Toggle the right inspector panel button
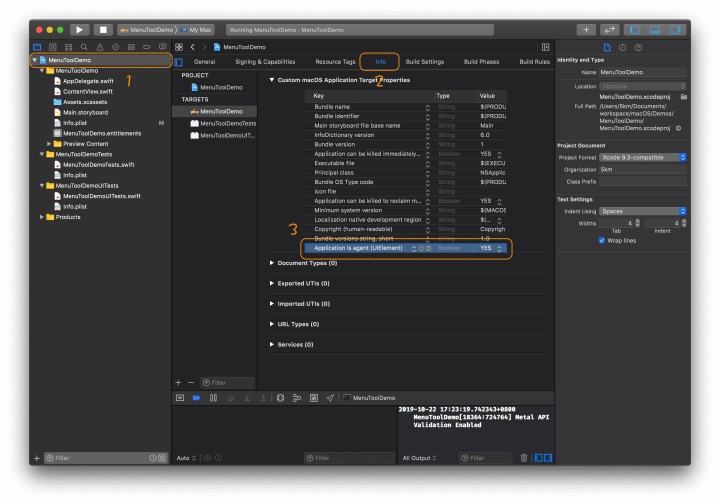Image resolution: width=720 pixels, height=504 pixels. (675, 30)
